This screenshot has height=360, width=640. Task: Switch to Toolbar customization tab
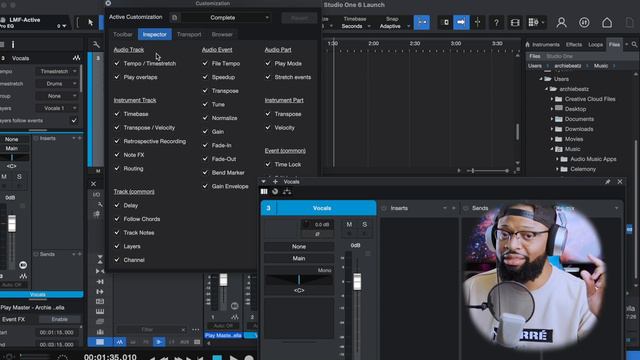coord(123,34)
